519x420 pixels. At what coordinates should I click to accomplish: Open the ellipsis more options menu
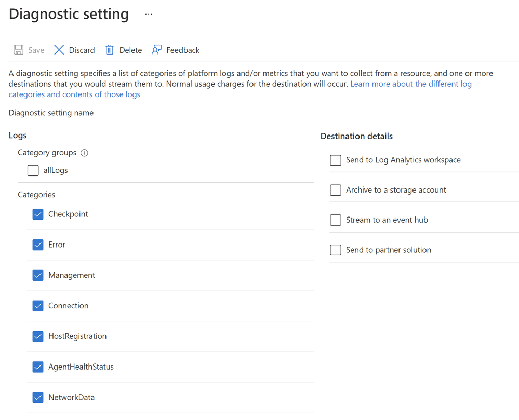[x=149, y=15]
